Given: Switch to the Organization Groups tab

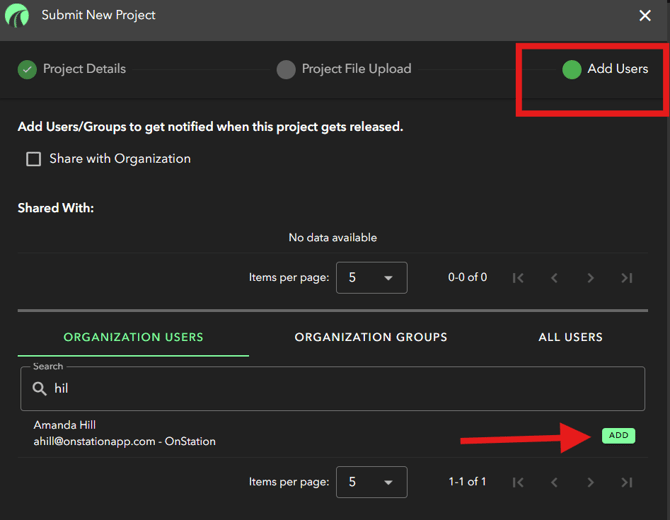Looking at the screenshot, I should (370, 338).
